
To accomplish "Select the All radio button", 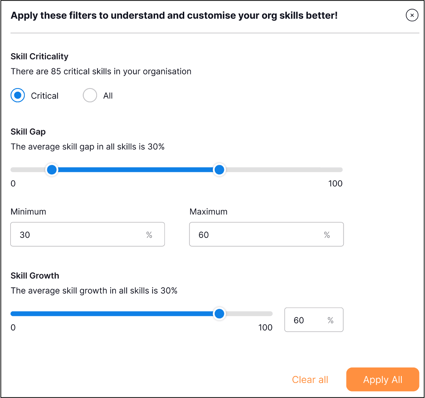I will tap(90, 95).
